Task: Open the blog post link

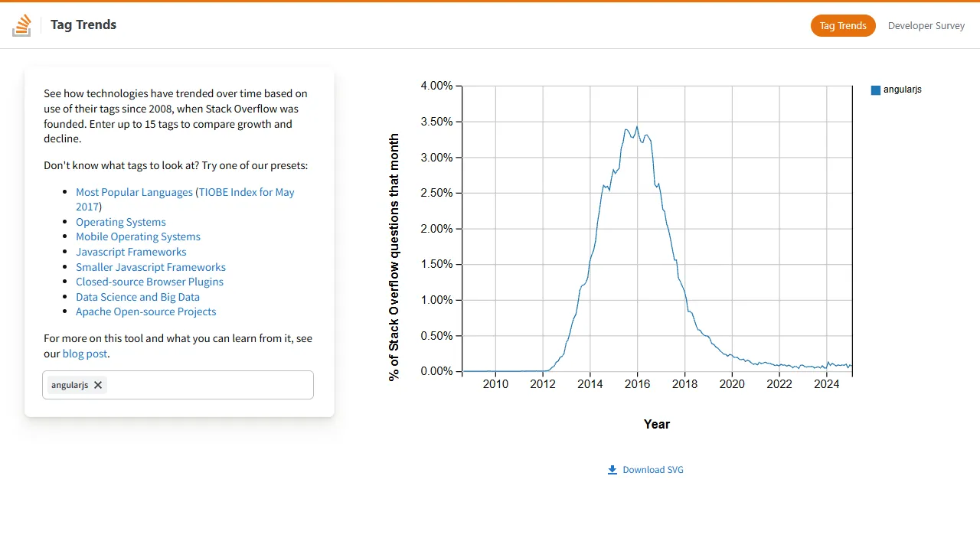Action: coord(85,354)
